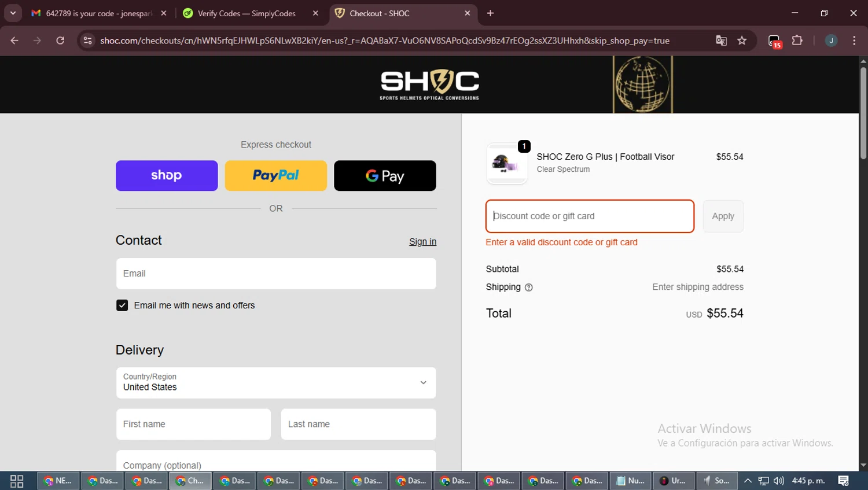Image resolution: width=868 pixels, height=490 pixels.
Task: Open the Chrome extensions puzzle icon
Action: pyautogui.click(x=797, y=40)
